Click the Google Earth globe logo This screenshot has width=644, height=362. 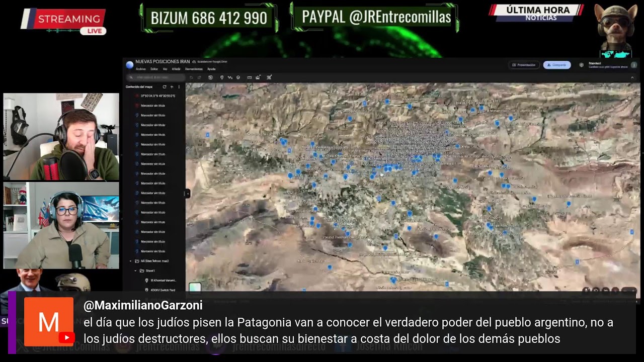[x=130, y=65]
